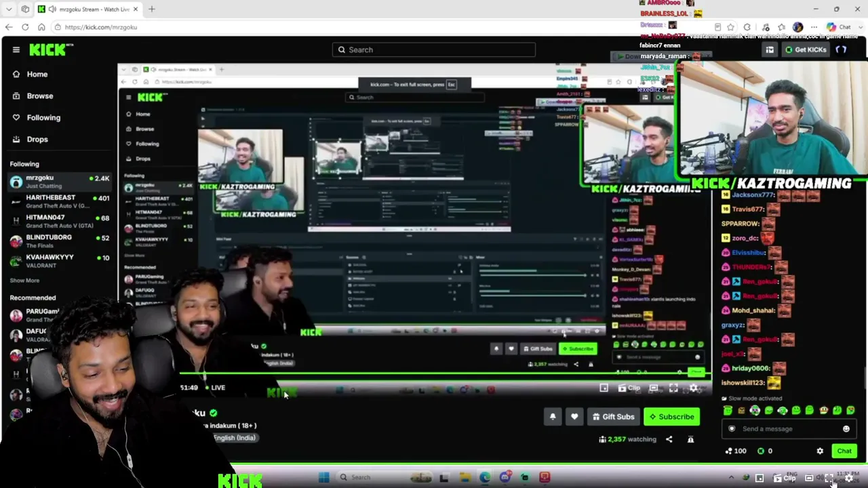The height and width of the screenshot is (488, 868).
Task: Click the chat identity shield icon
Action: coord(732,428)
